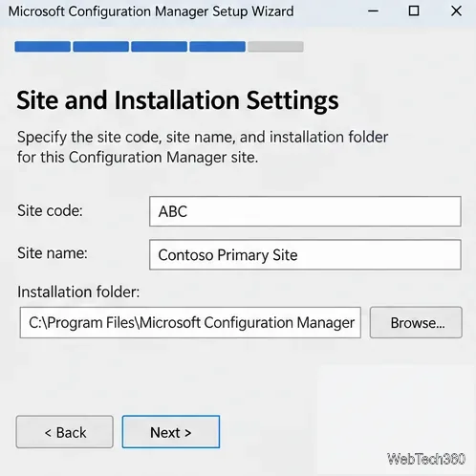Click the window title 'Microsoft Configuration Manager Setup Wizard'

coord(151,11)
